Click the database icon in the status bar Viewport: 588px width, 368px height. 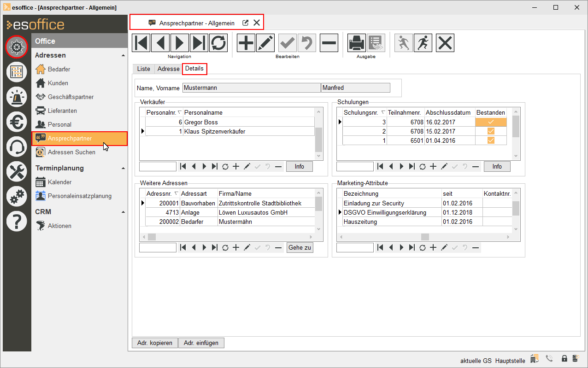click(x=576, y=359)
